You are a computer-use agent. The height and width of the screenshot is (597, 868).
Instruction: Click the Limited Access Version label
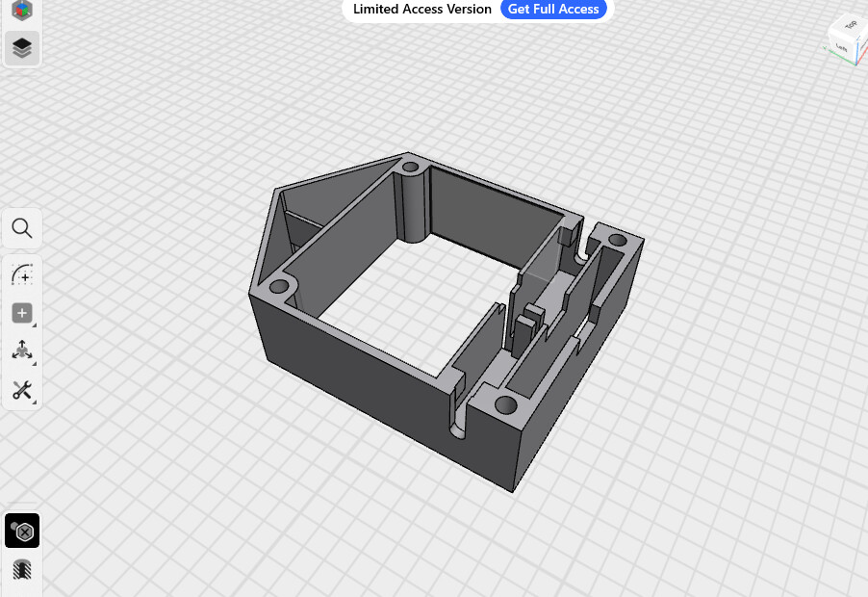click(421, 9)
